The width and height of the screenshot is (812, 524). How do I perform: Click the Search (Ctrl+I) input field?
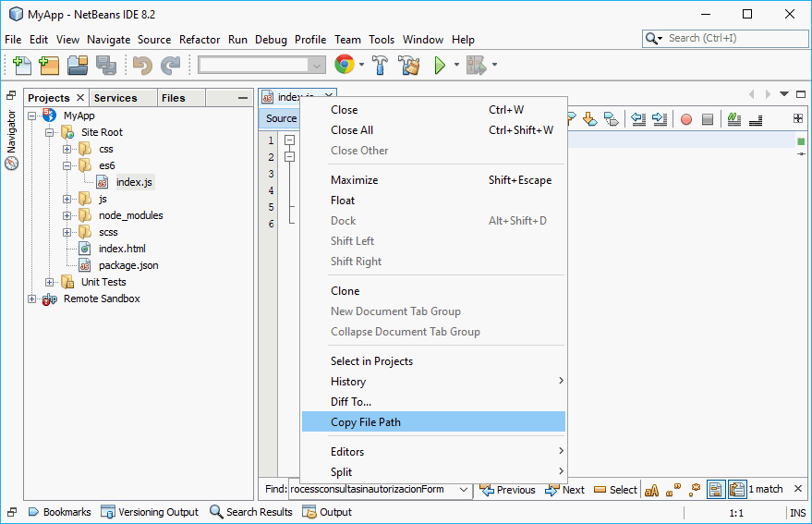point(730,38)
